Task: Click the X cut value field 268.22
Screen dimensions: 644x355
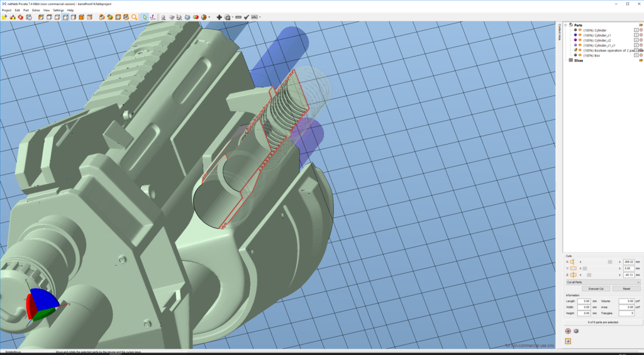Action: click(x=629, y=262)
